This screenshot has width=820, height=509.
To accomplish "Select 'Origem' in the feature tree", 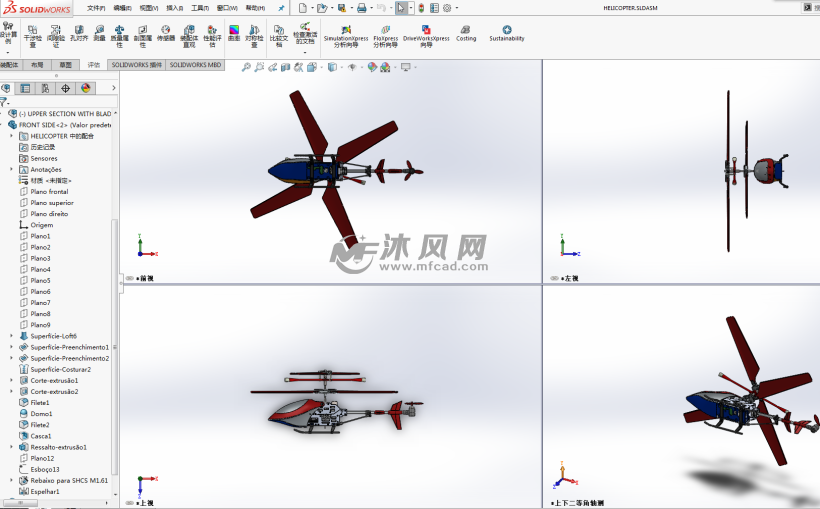I will pos(42,225).
